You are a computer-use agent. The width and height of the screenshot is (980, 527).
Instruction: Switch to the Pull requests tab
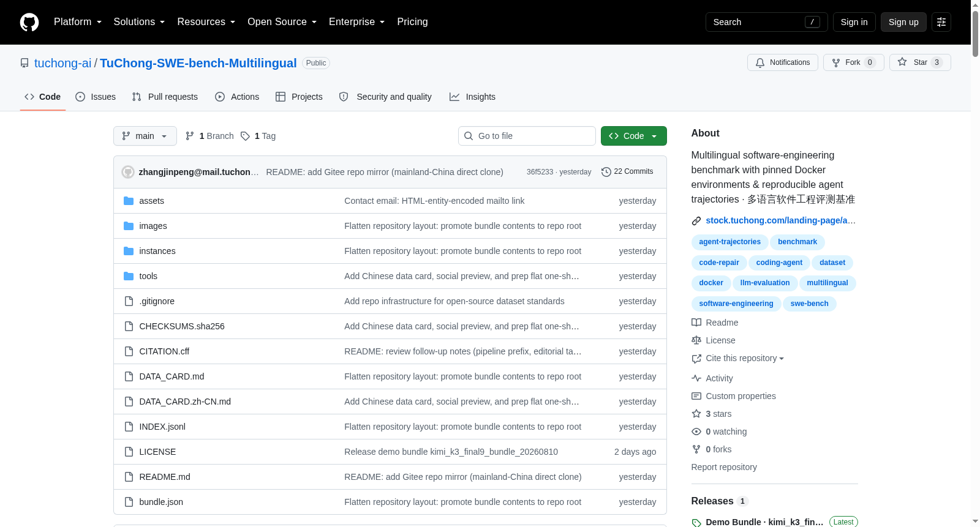[165, 97]
